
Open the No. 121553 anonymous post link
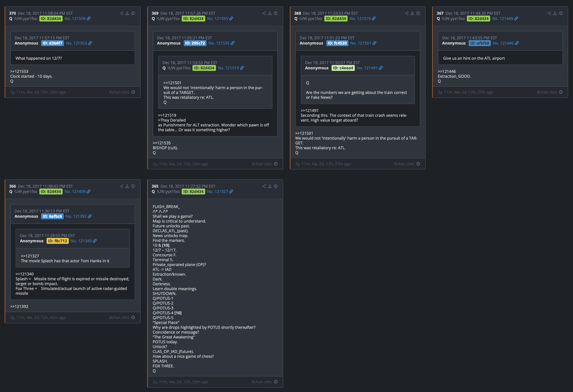click(x=79, y=43)
